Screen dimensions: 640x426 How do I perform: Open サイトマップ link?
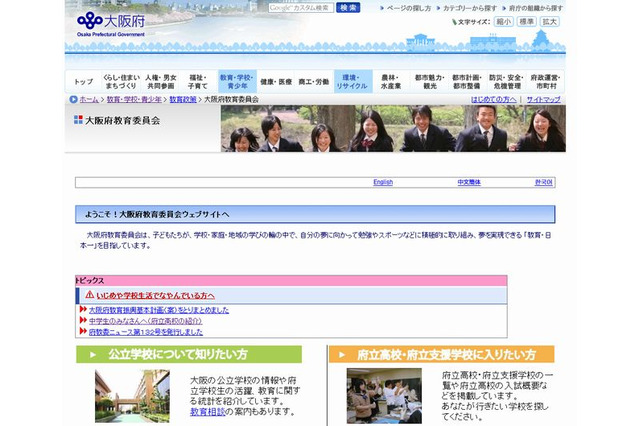point(543,99)
